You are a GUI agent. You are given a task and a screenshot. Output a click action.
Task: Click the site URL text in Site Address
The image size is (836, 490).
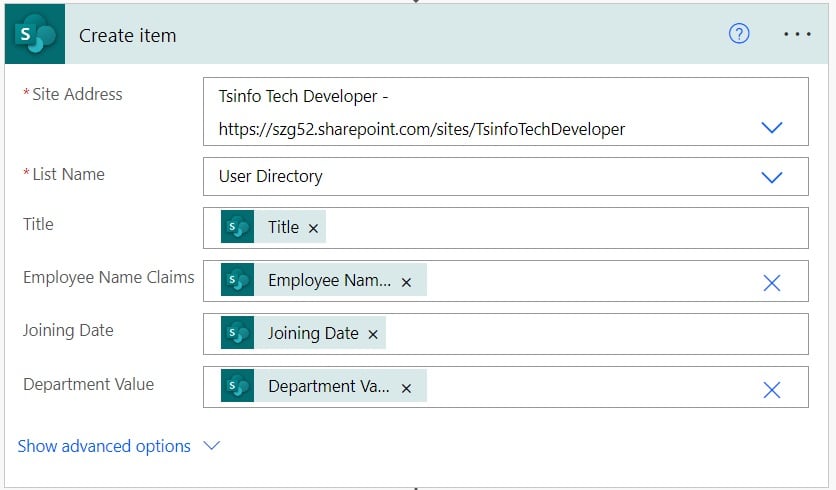[422, 129]
